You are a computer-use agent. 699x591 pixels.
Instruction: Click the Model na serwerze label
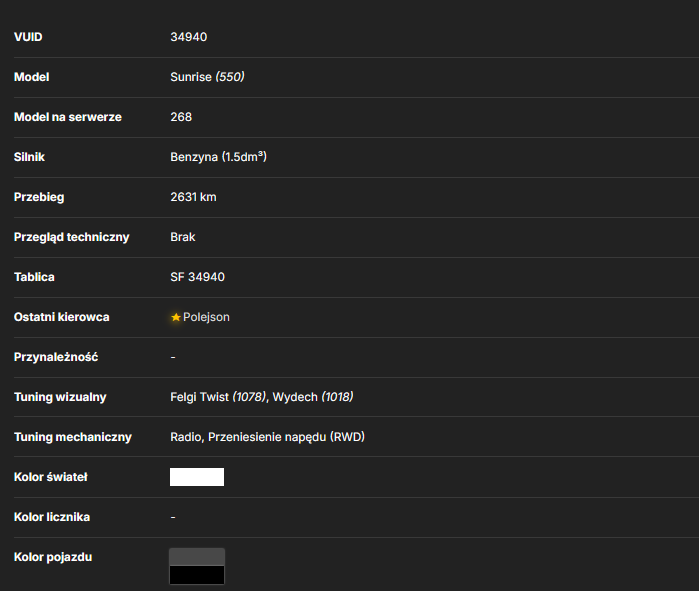click(68, 117)
